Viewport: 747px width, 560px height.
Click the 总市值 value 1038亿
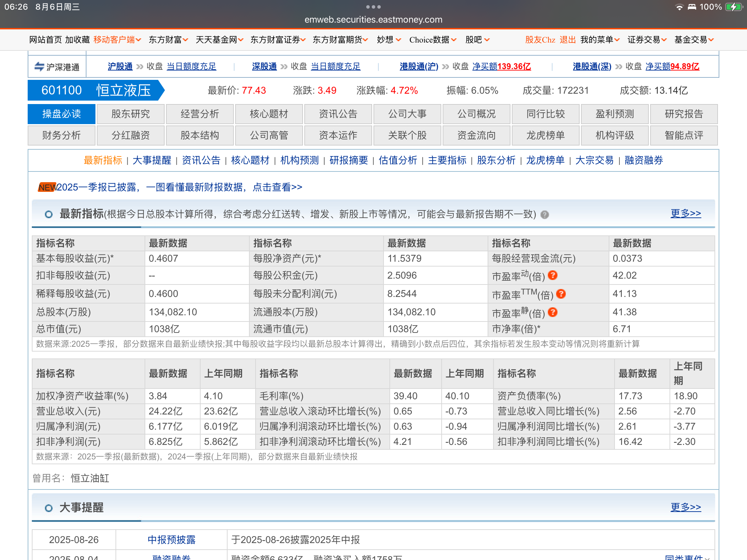pyautogui.click(x=164, y=329)
